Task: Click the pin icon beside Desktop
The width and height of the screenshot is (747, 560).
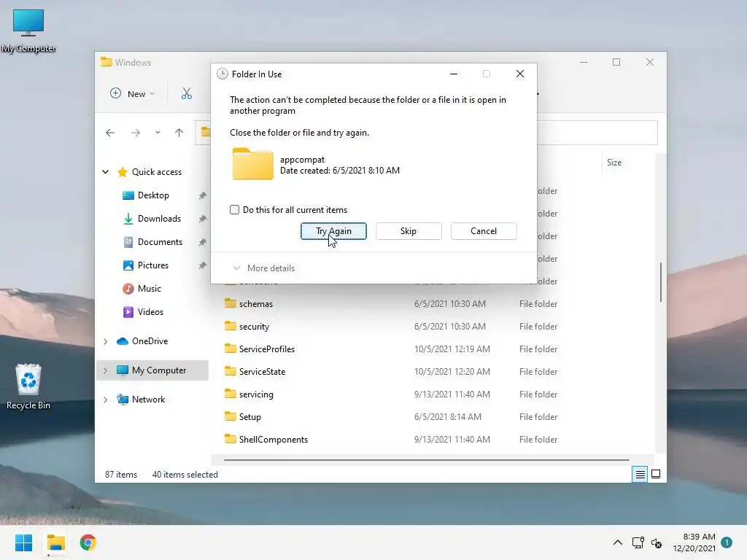Action: [x=203, y=195]
